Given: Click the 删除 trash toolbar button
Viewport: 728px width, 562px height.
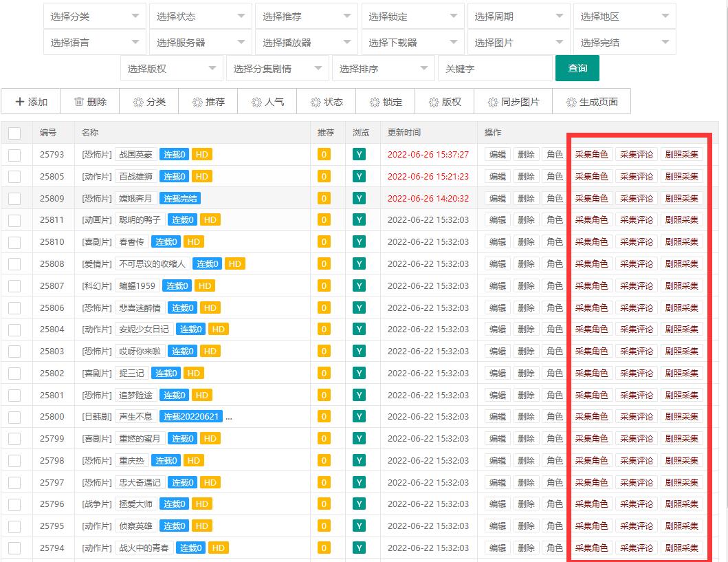Looking at the screenshot, I should pyautogui.click(x=90, y=102).
